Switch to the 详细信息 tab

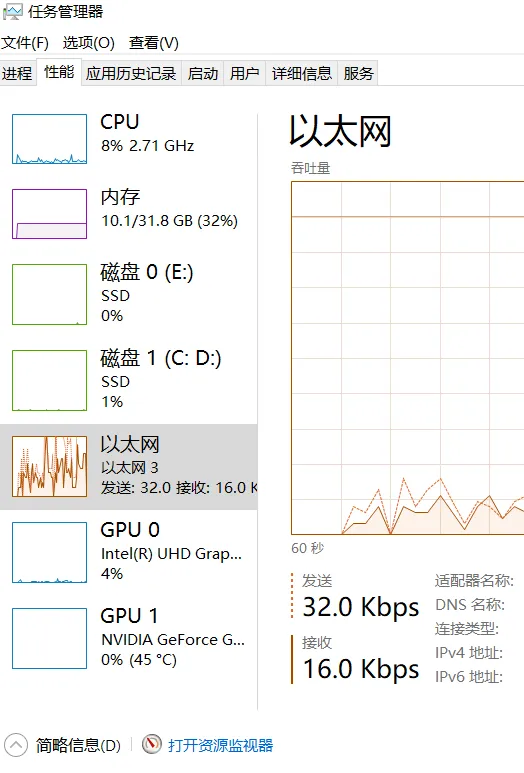302,73
